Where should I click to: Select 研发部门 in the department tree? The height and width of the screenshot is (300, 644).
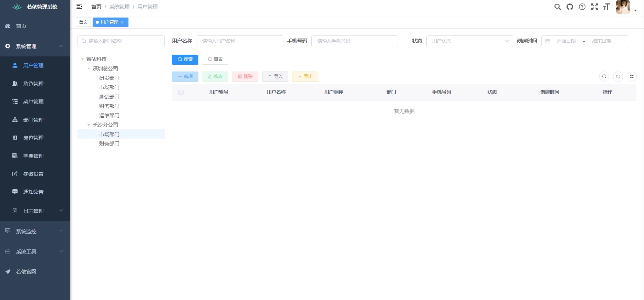(x=109, y=78)
